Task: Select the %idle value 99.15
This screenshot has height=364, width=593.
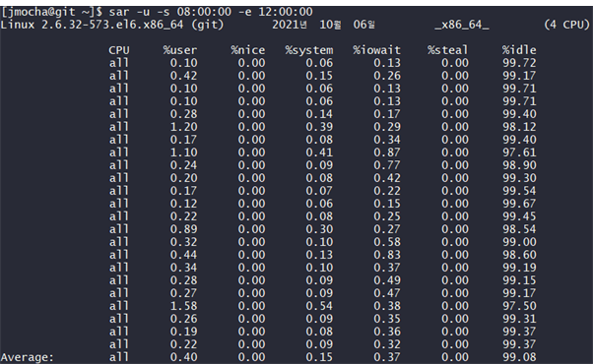Action: pyautogui.click(x=519, y=280)
